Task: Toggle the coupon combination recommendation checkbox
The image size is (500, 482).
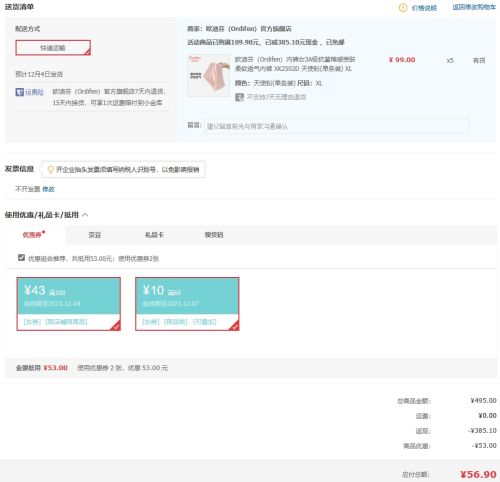Action: pos(21,258)
